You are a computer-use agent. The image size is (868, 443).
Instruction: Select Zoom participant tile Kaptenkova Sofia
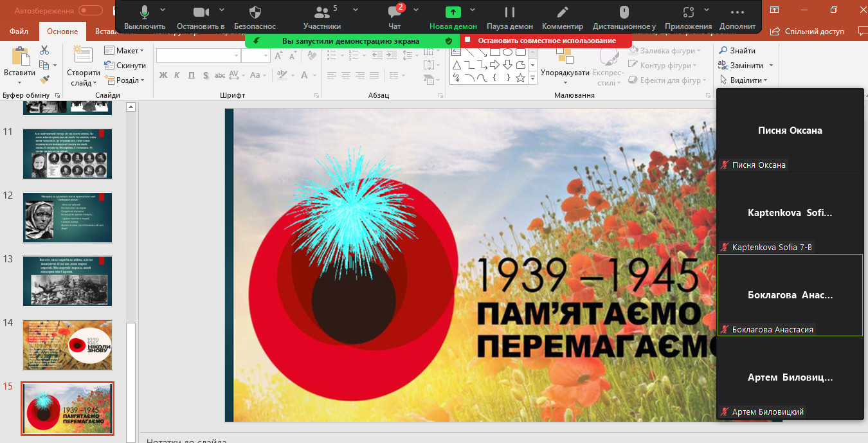[790, 213]
